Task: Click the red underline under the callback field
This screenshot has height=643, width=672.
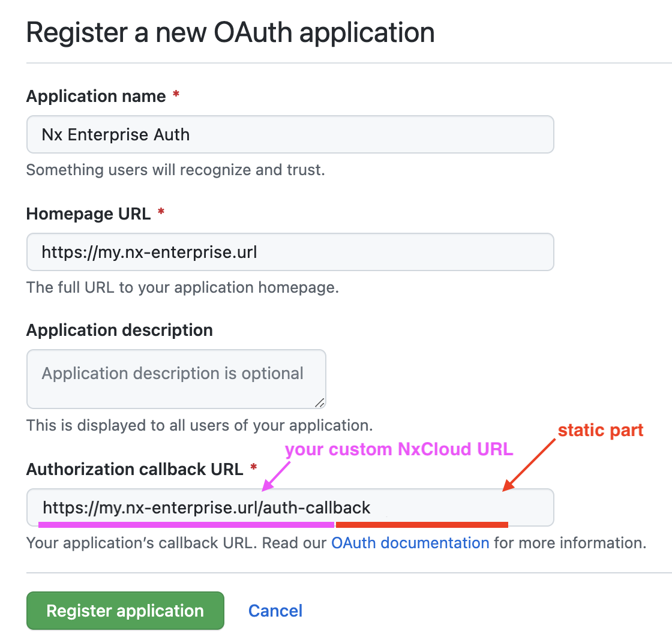Action: [422, 525]
